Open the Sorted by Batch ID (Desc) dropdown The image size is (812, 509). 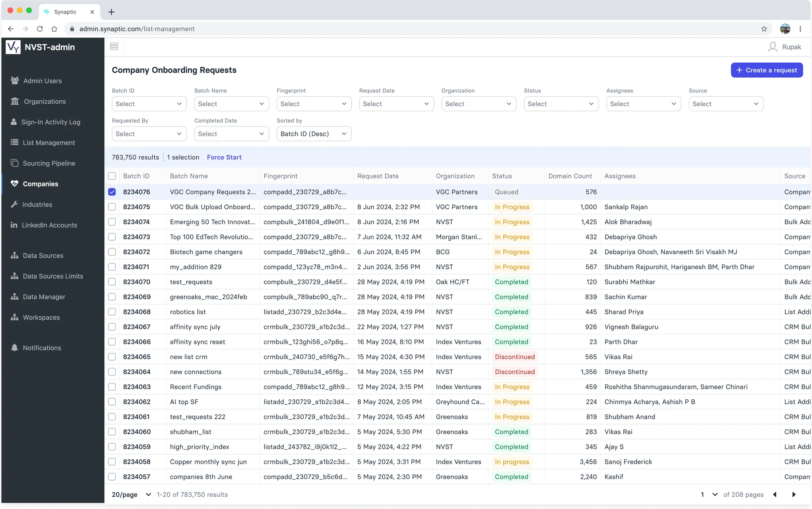pyautogui.click(x=314, y=134)
